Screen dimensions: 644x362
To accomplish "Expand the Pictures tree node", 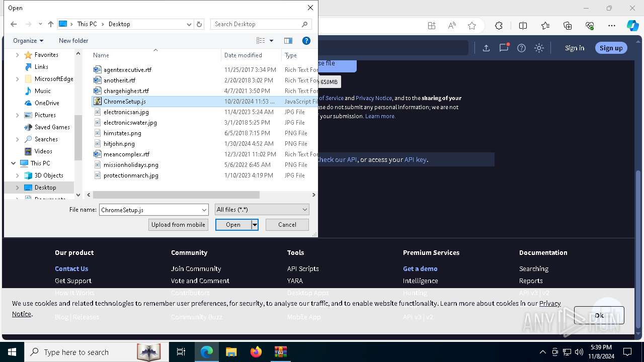I will (x=18, y=115).
